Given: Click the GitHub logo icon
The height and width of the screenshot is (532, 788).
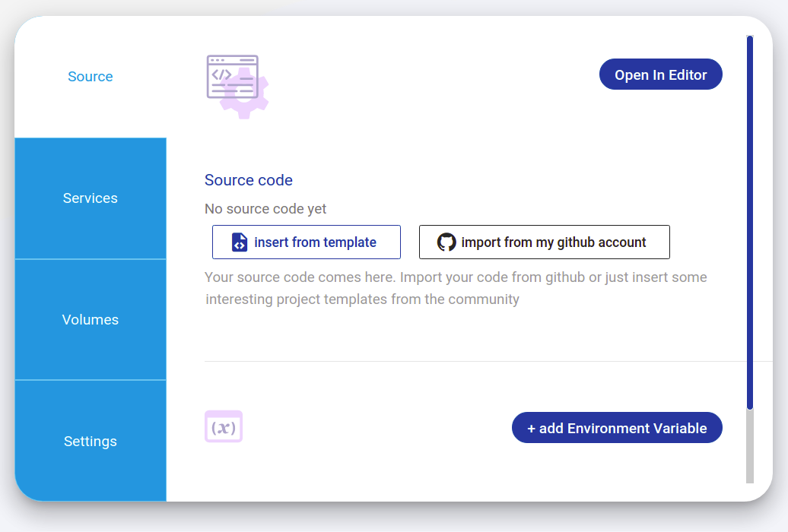Looking at the screenshot, I should pyautogui.click(x=445, y=242).
